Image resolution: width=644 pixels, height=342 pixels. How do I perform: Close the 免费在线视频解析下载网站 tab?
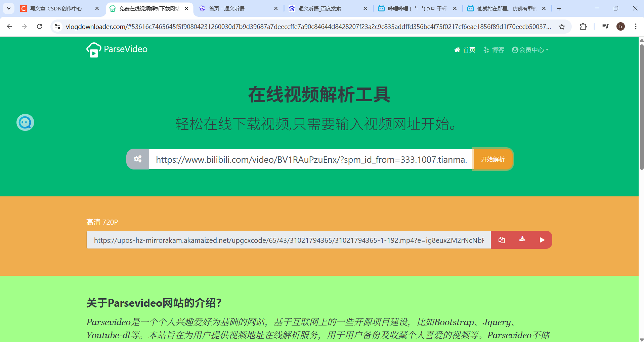[186, 8]
